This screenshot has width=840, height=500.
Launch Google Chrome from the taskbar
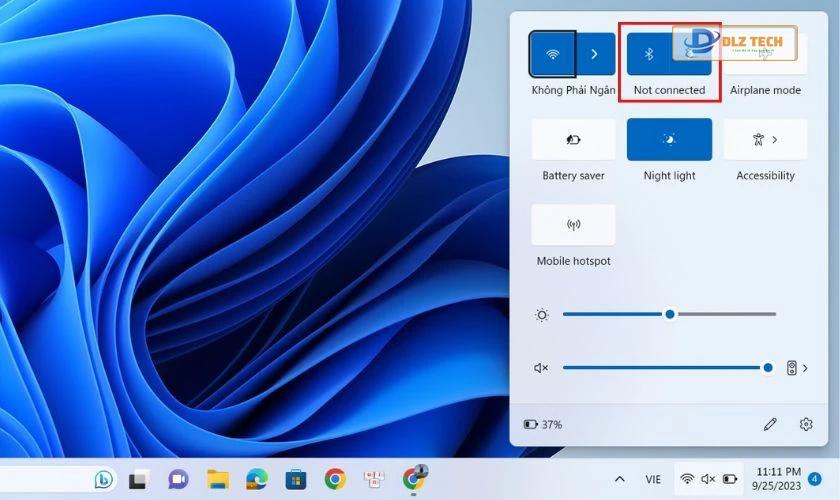coord(335,479)
